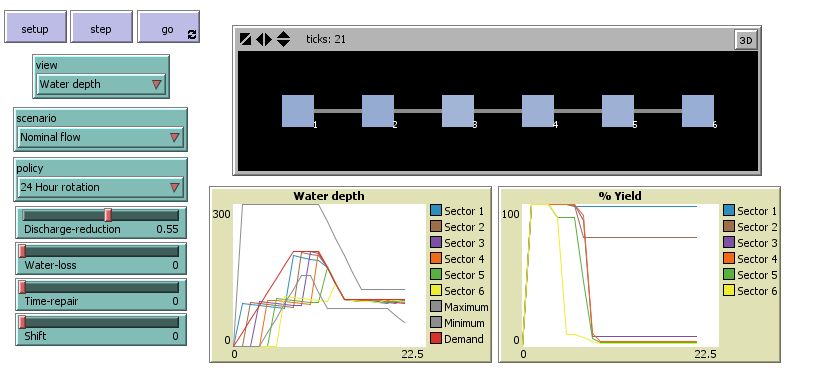839x372 pixels.
Task: Click the 22.5 x-axis label on % Yield
Action: (x=706, y=354)
